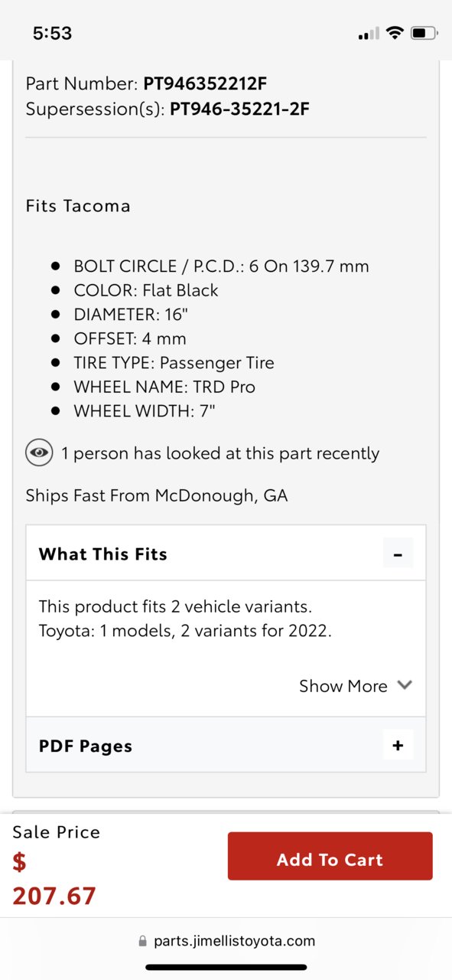Tap the cellular signal bars icon
The height and width of the screenshot is (980, 452).
[369, 34]
